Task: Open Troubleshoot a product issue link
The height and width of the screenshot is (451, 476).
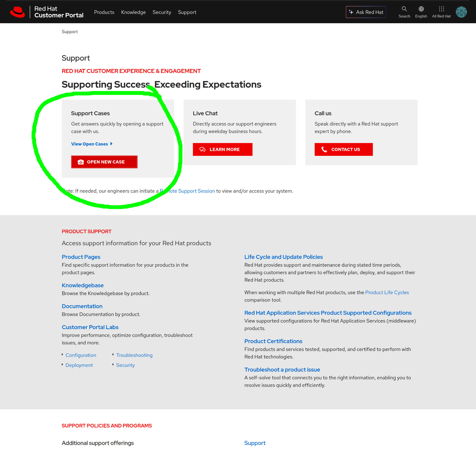Action: coord(282,370)
